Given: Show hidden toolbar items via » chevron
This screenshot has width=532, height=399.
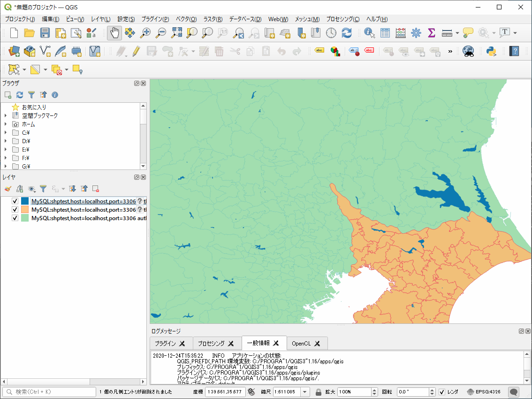Looking at the screenshot, I should tap(450, 51).
